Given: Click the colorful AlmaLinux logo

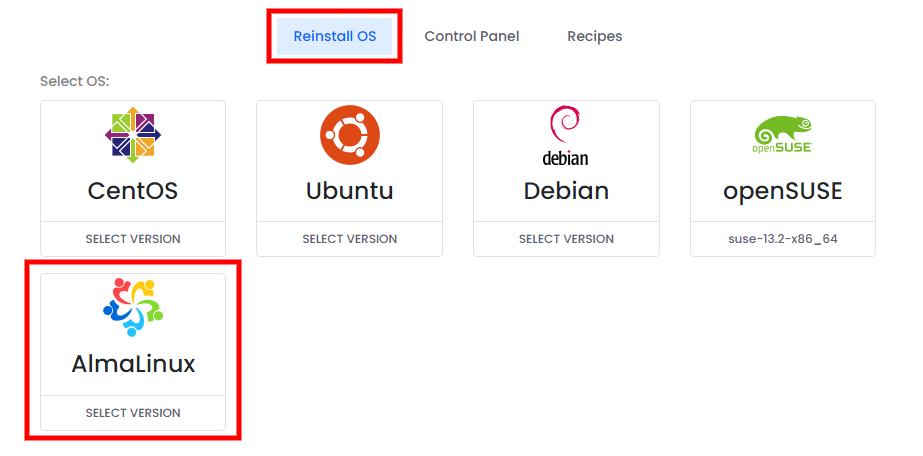Looking at the screenshot, I should 133,307.
